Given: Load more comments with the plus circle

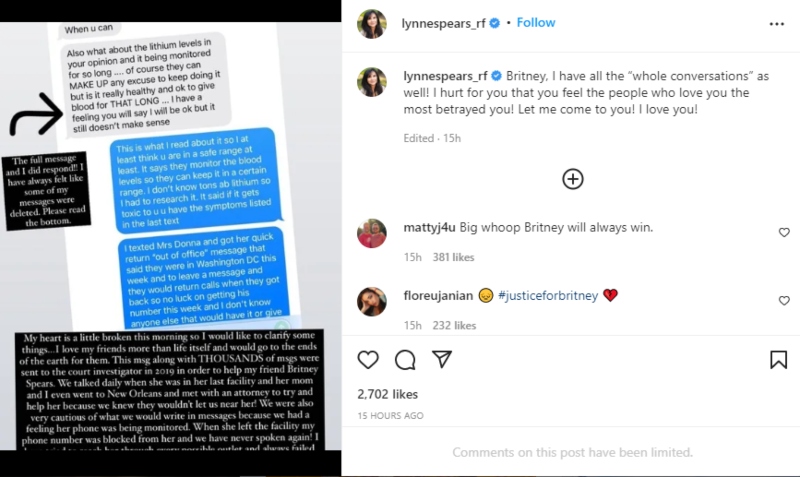Looking at the screenshot, I should click(x=572, y=179).
